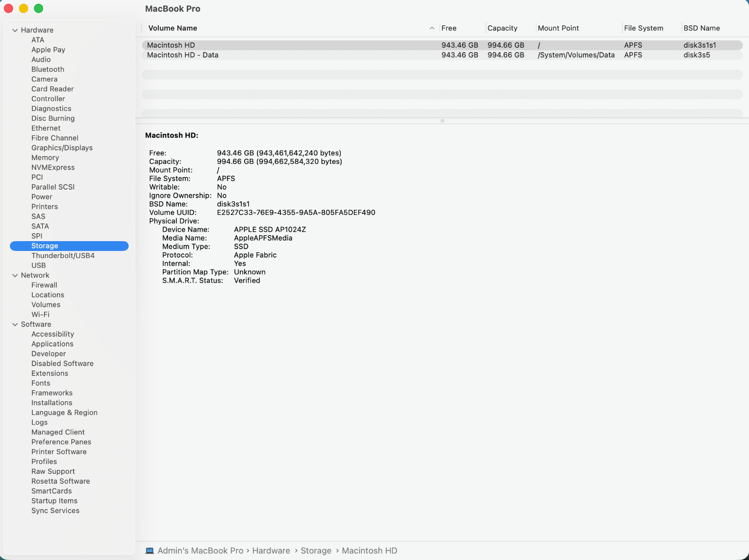The width and height of the screenshot is (749, 560).
Task: Open Installations history
Action: (x=52, y=404)
